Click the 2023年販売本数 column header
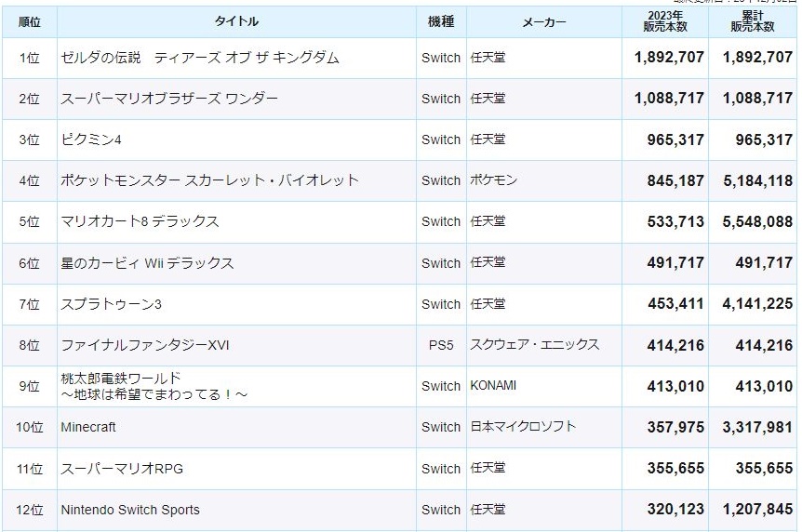 click(x=665, y=22)
